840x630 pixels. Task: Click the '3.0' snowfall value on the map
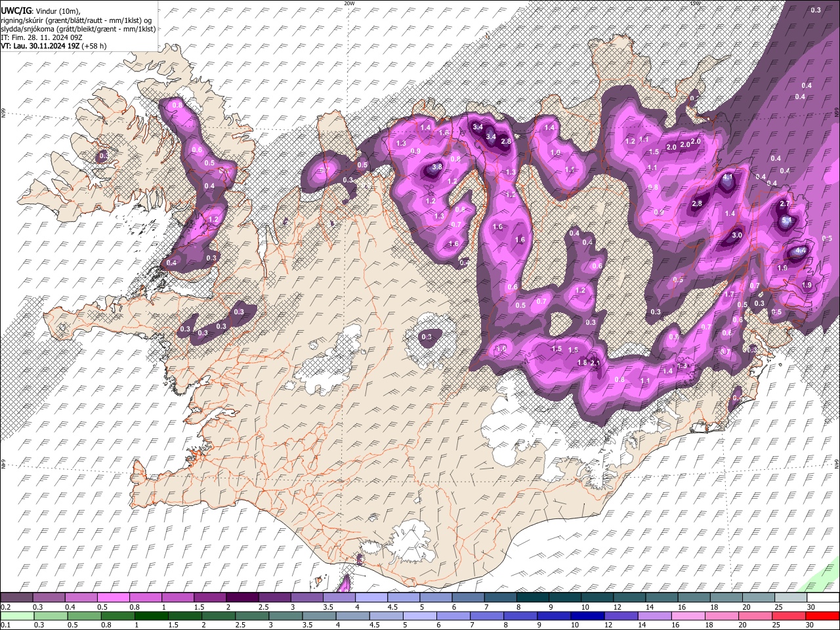pyautogui.click(x=737, y=235)
